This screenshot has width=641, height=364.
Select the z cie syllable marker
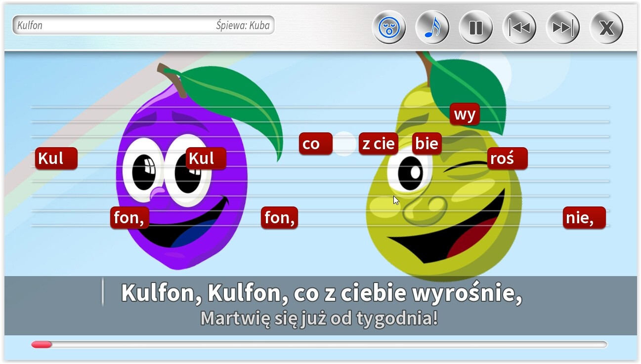pos(378,143)
